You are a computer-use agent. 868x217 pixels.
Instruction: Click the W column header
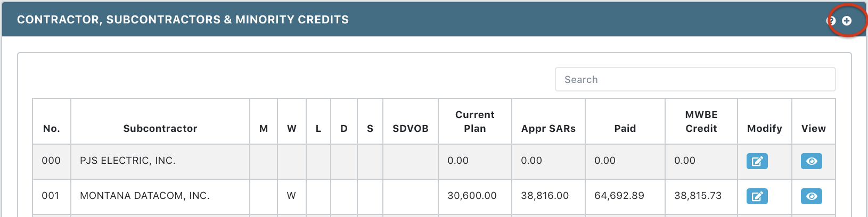[x=291, y=128]
